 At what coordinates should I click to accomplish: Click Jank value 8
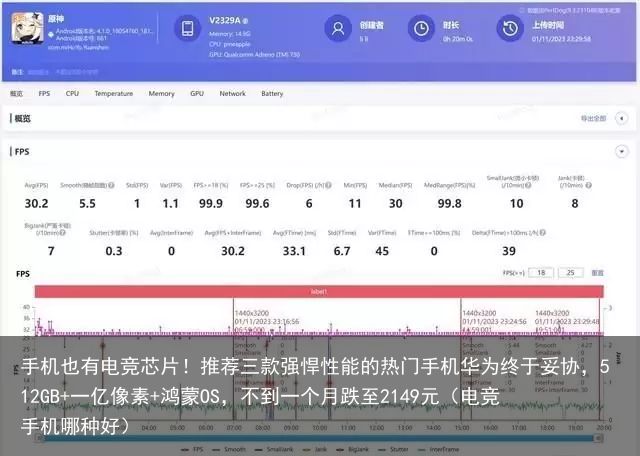click(575, 203)
